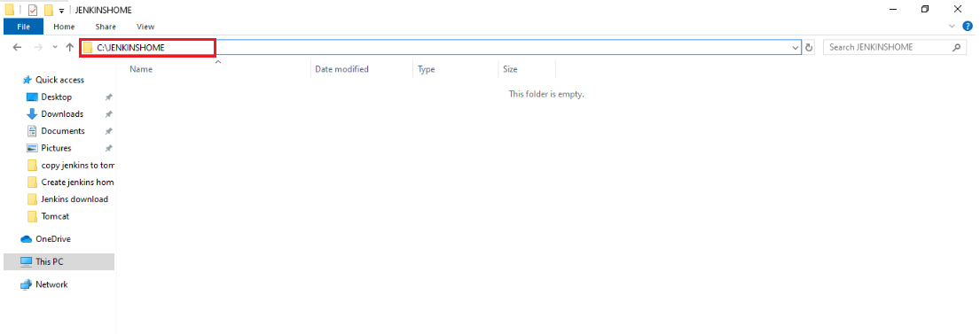Click the Downloads pin icon
Viewport: 980px width, 334px height.
[x=108, y=114]
